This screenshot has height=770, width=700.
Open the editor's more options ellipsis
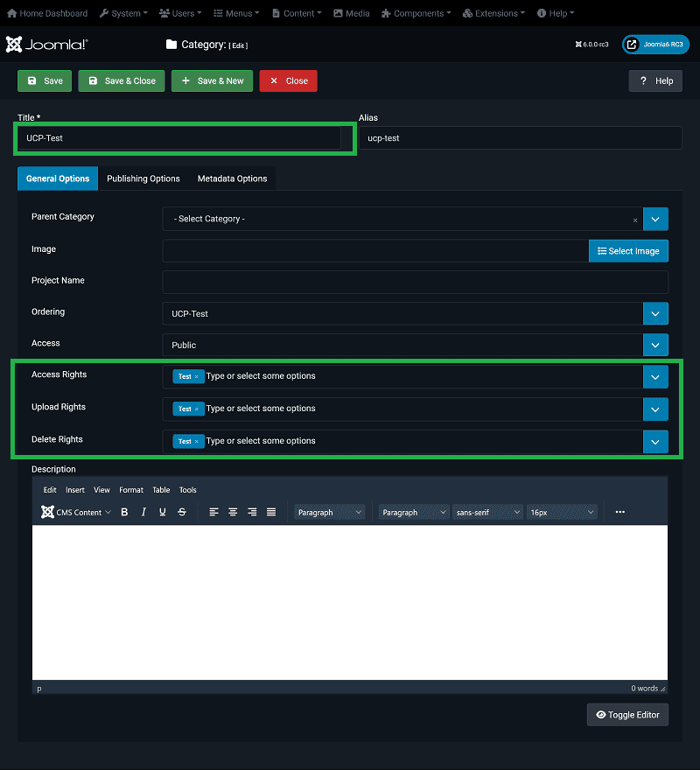coord(620,512)
